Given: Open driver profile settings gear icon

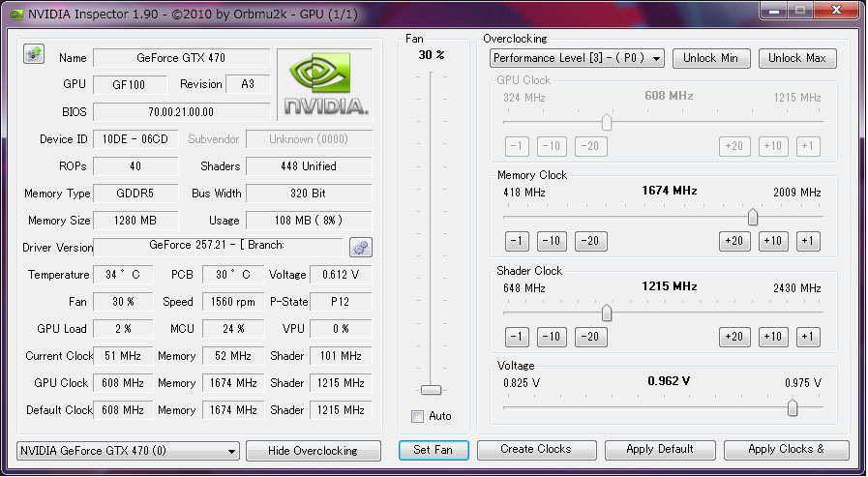Looking at the screenshot, I should (x=360, y=248).
